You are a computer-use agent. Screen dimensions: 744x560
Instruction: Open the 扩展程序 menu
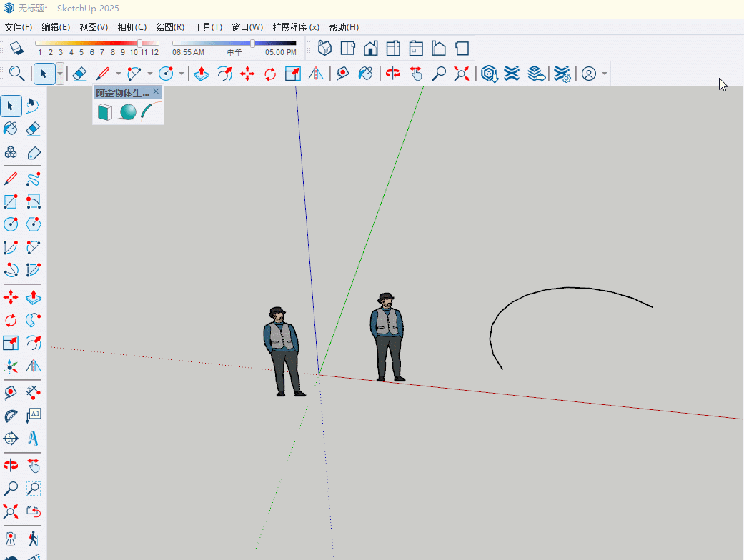[295, 27]
